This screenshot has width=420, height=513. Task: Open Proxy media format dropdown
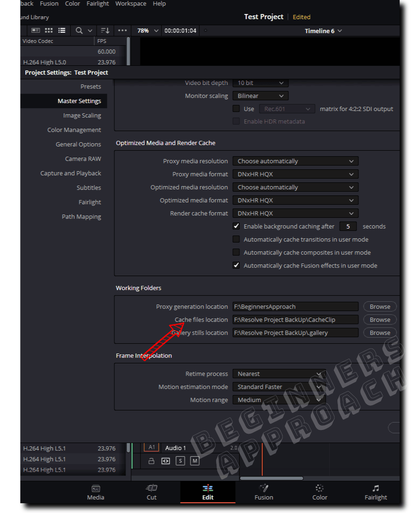(x=295, y=174)
